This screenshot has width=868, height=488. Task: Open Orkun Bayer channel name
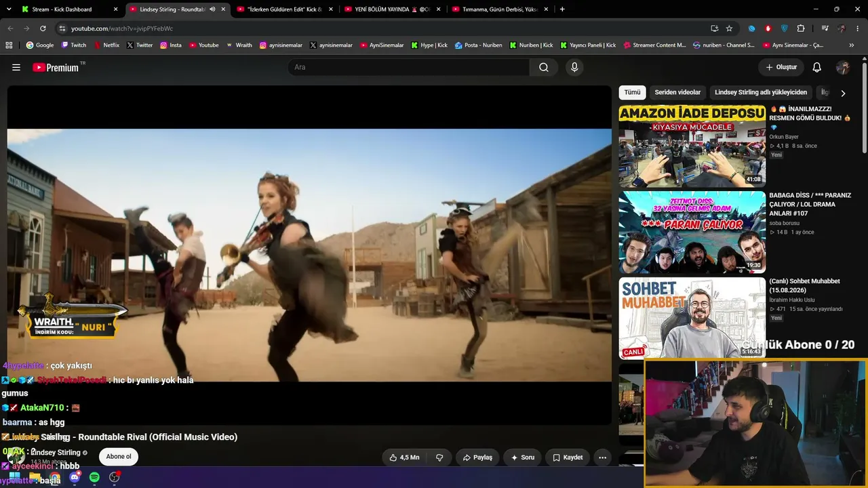784,137
